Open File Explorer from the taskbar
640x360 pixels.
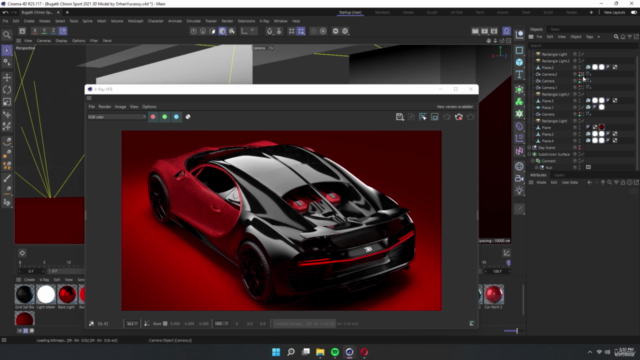(320, 352)
